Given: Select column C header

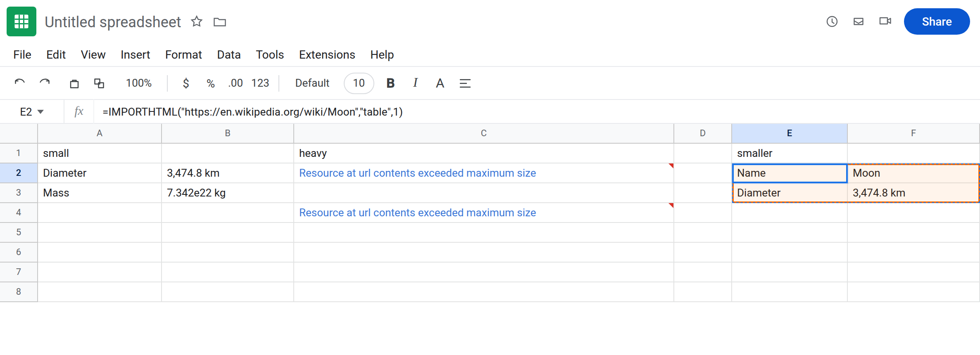Looking at the screenshot, I should (x=484, y=133).
